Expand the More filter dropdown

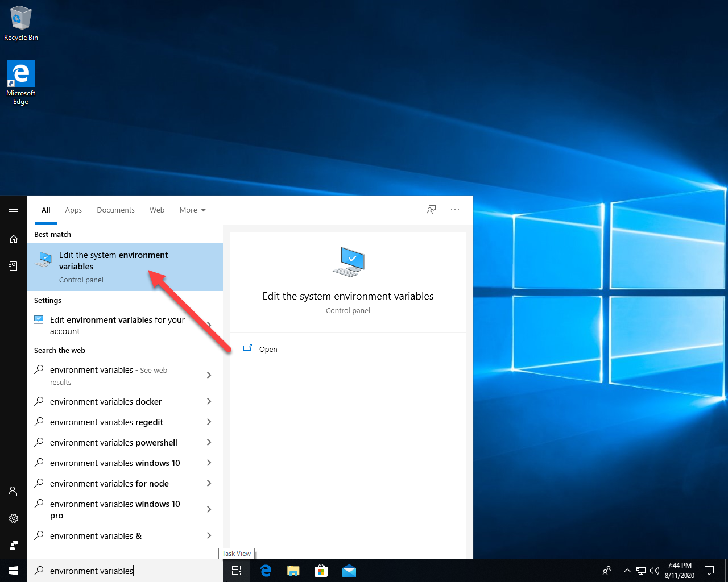click(x=192, y=210)
